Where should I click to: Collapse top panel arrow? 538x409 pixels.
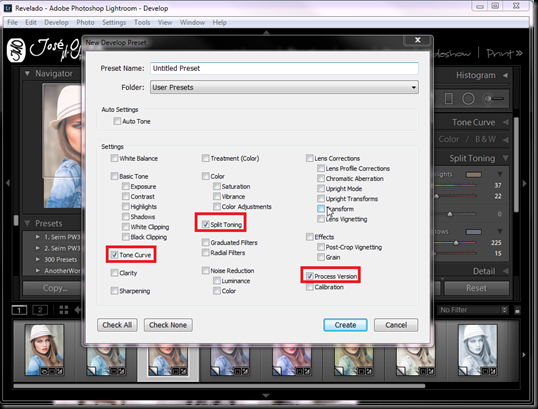pyautogui.click(x=266, y=33)
